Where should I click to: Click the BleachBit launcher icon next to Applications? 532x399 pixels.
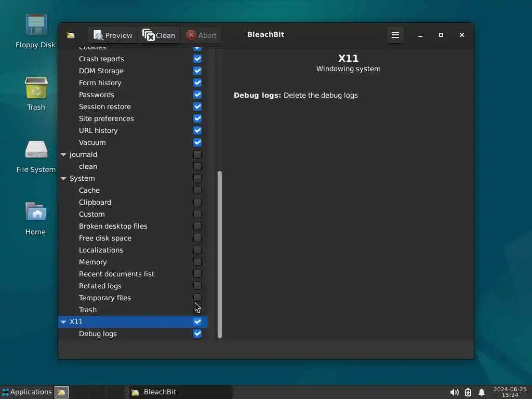pos(61,392)
